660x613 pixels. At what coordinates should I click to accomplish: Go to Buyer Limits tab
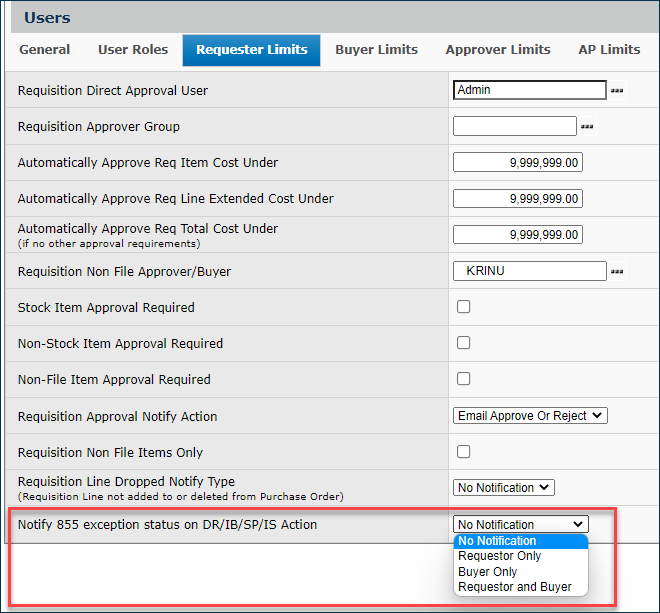376,50
